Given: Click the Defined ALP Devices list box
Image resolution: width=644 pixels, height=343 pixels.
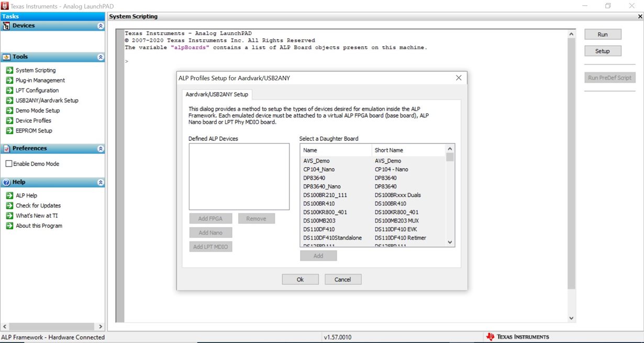Looking at the screenshot, I should (239, 176).
